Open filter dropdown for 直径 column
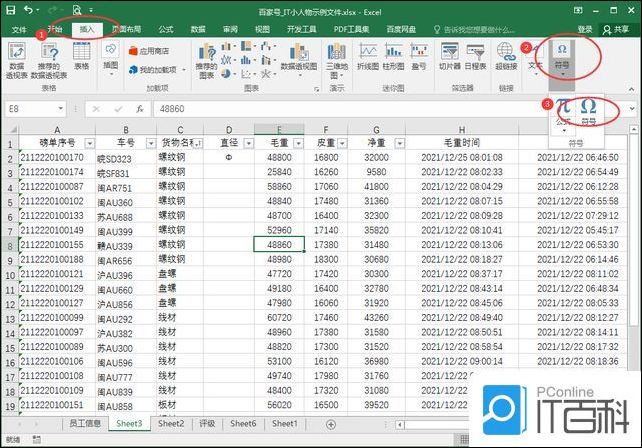The image size is (642, 448). [x=249, y=143]
